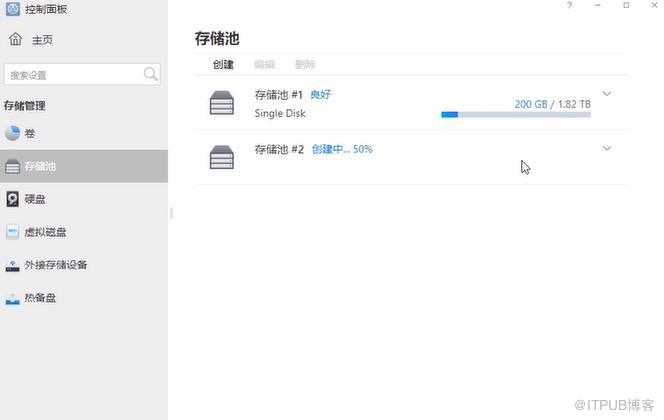Click the 存储池 #1 usage bar

516,115
